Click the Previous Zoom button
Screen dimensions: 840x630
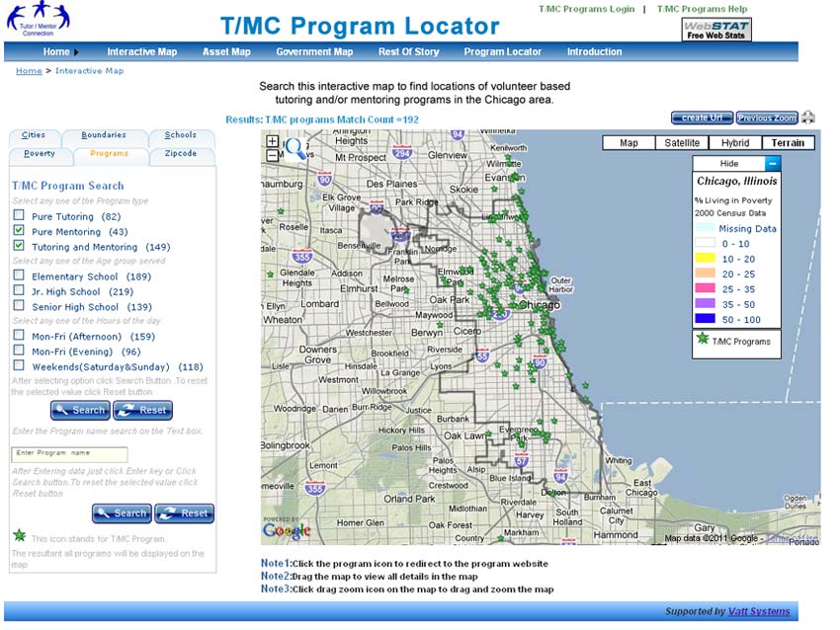click(767, 118)
